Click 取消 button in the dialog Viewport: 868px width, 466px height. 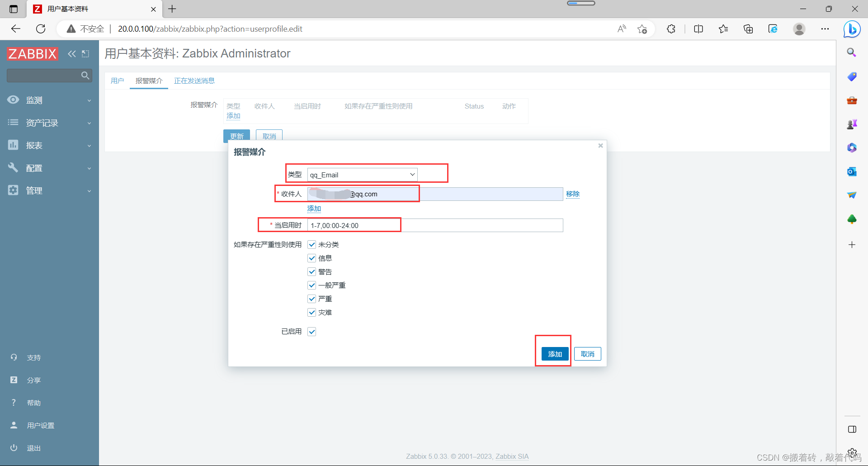coord(587,354)
